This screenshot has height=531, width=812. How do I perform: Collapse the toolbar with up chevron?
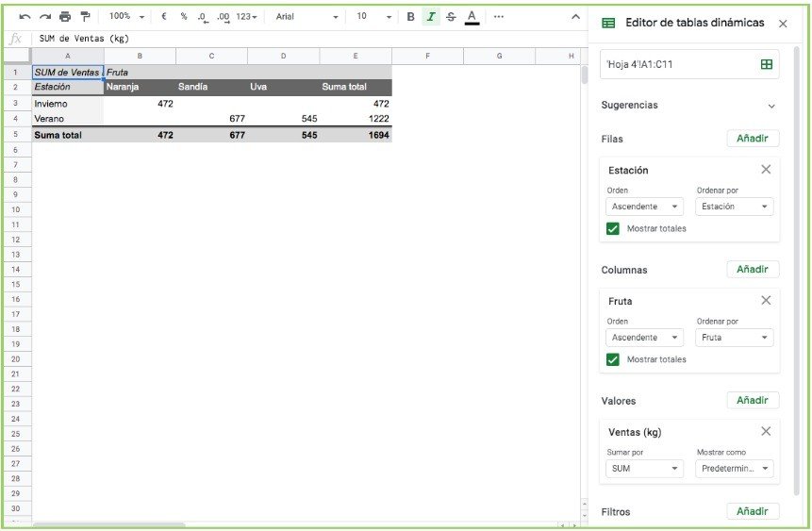[575, 17]
